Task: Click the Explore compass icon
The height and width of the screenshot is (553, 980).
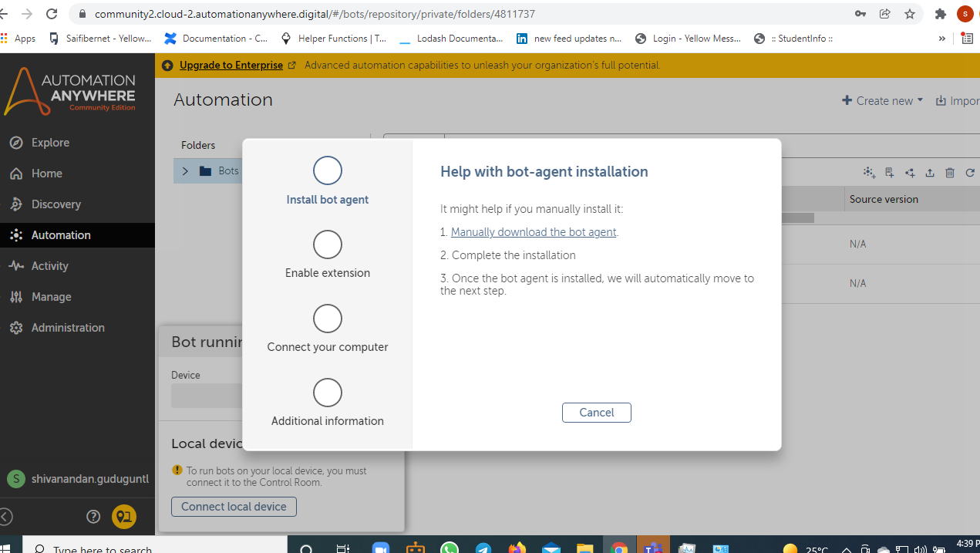Action: click(16, 143)
